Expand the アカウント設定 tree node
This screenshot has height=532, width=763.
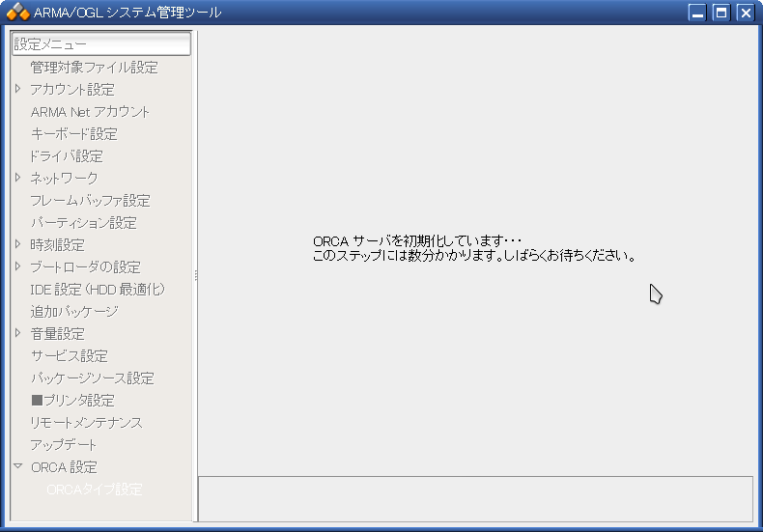coord(17,89)
